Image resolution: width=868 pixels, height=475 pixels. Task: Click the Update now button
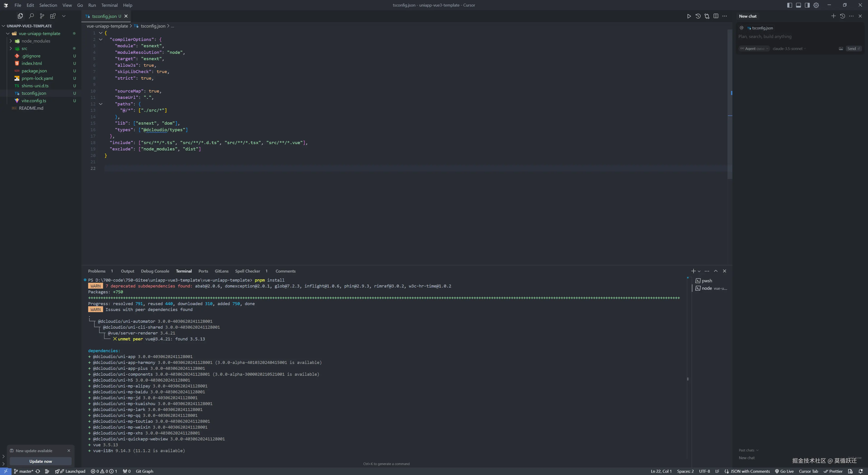click(40, 461)
